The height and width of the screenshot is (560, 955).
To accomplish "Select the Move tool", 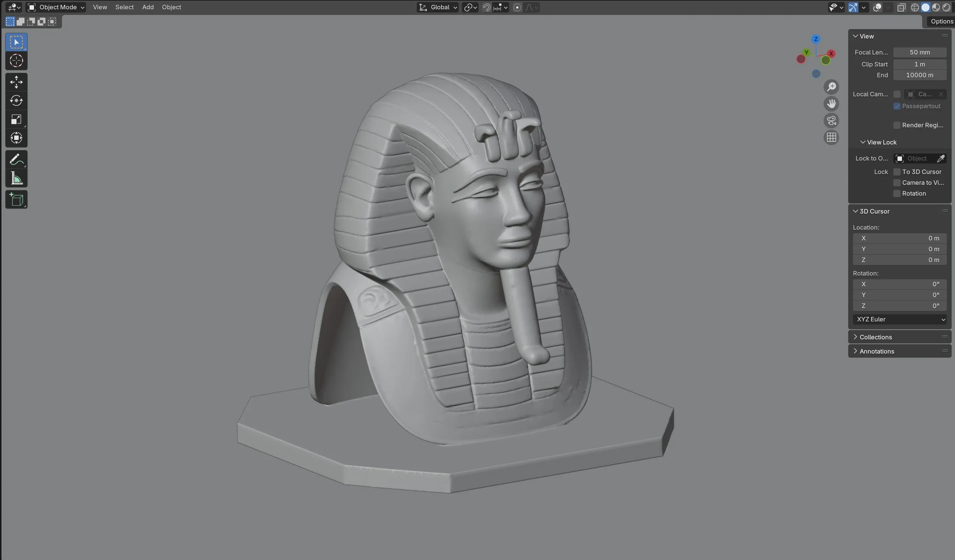I will coord(16,81).
